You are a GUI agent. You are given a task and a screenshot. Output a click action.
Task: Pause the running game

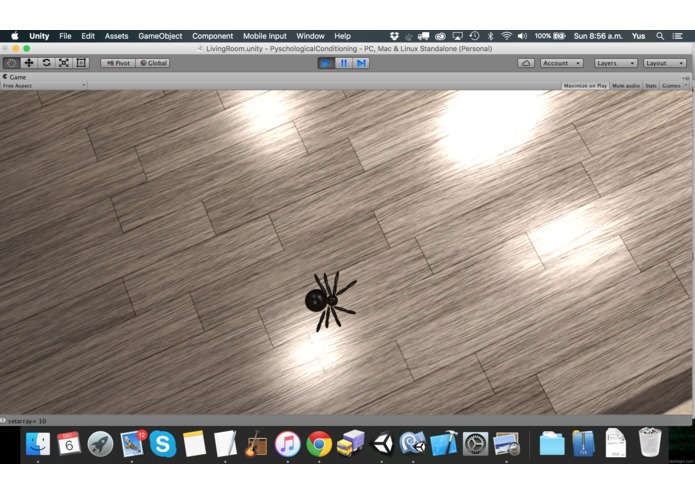344,63
